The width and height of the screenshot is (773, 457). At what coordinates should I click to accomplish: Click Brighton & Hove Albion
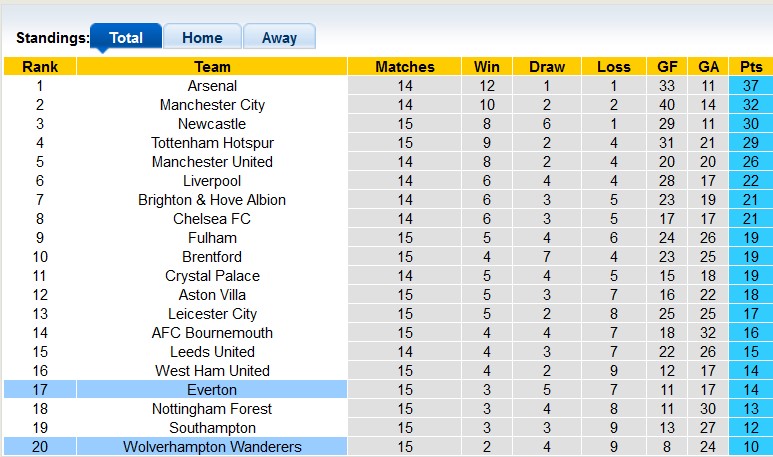(x=212, y=200)
